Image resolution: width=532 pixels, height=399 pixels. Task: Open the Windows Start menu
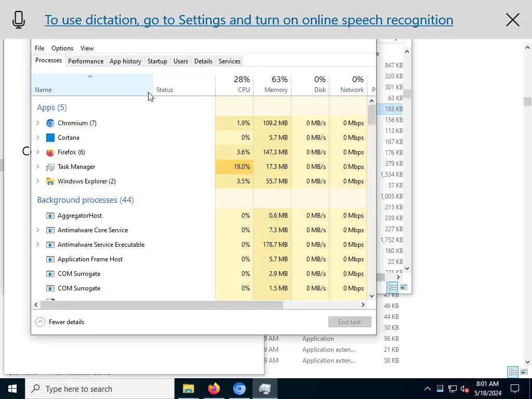[x=12, y=389]
